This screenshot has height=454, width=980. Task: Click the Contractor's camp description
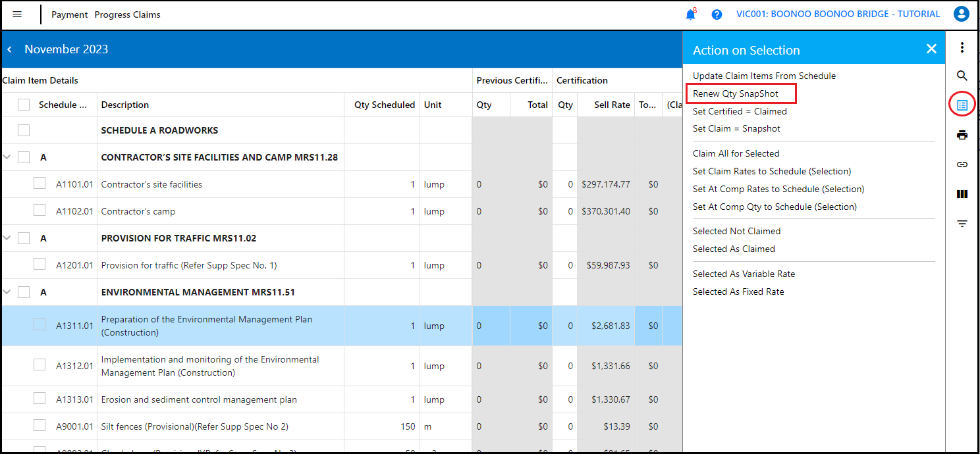138,211
